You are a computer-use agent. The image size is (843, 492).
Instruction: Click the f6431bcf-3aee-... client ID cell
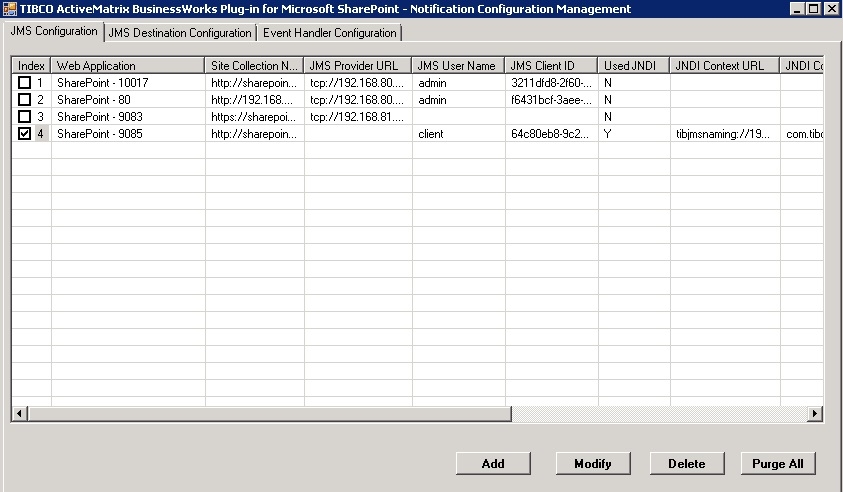(x=551, y=99)
